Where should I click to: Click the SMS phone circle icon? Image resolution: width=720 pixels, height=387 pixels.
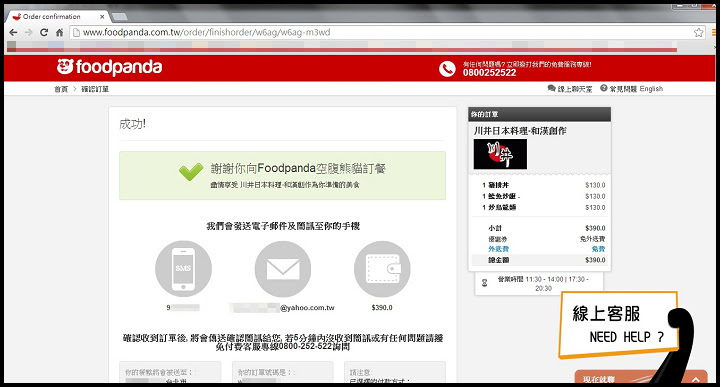pos(183,269)
